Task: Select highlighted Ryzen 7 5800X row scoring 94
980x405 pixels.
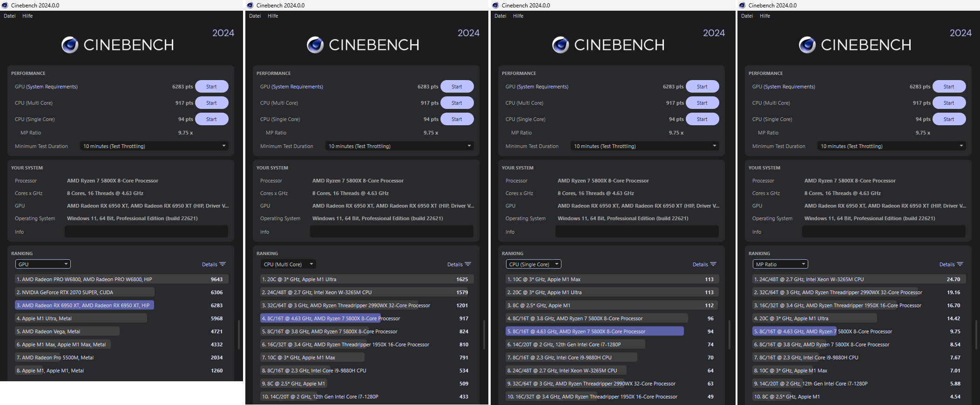Action: click(612, 331)
